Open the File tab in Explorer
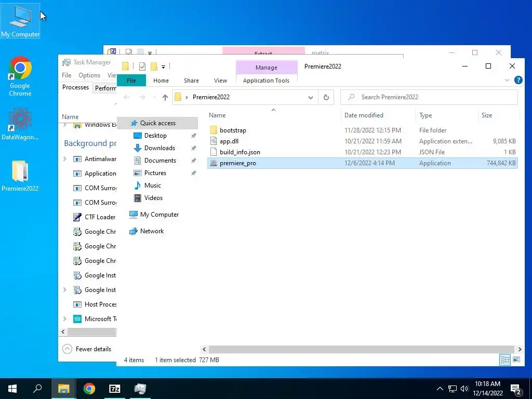The height and width of the screenshot is (399, 532). tap(131, 81)
